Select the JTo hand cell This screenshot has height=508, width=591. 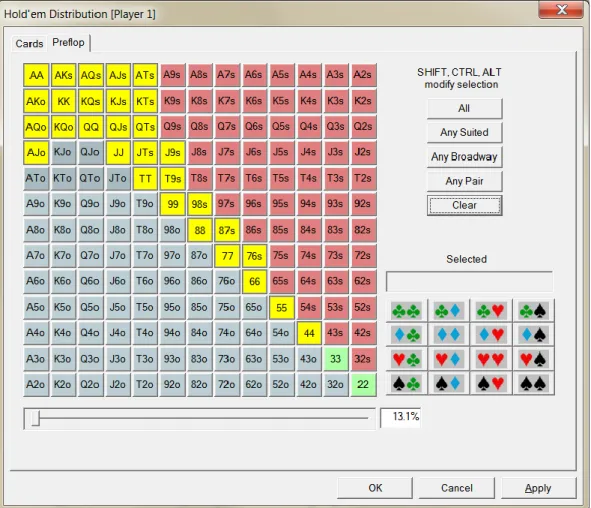(118, 178)
